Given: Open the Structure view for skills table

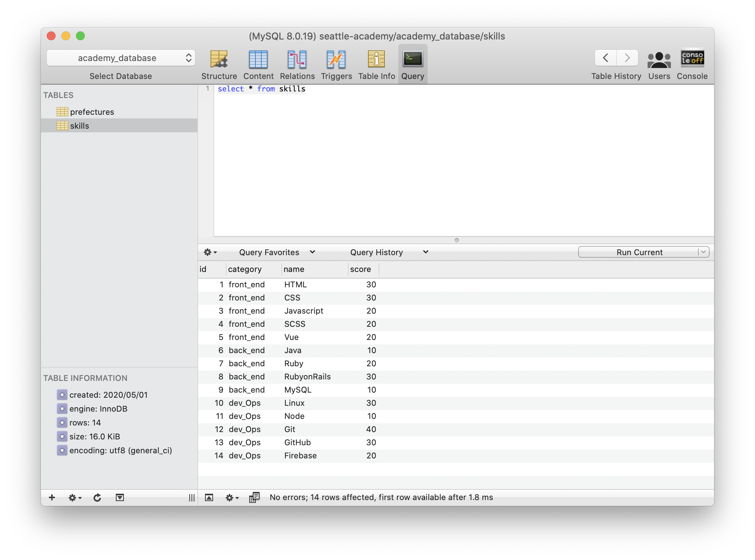Looking at the screenshot, I should pyautogui.click(x=219, y=64).
